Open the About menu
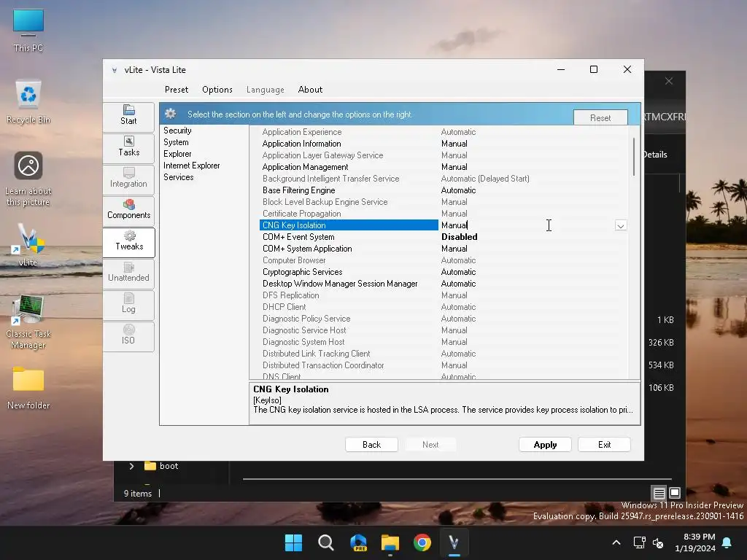This screenshot has width=747, height=560. click(x=310, y=90)
